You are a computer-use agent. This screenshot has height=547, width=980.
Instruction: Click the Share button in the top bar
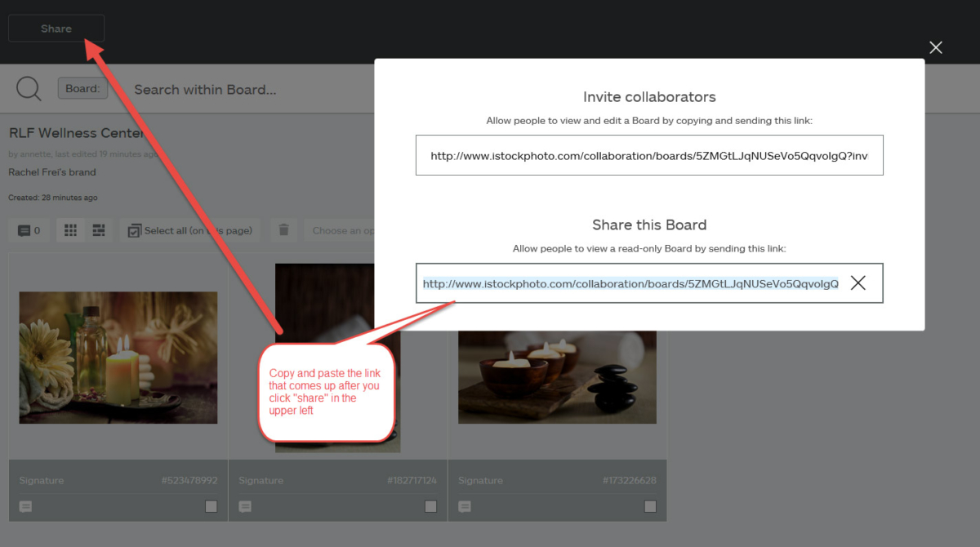point(56,29)
